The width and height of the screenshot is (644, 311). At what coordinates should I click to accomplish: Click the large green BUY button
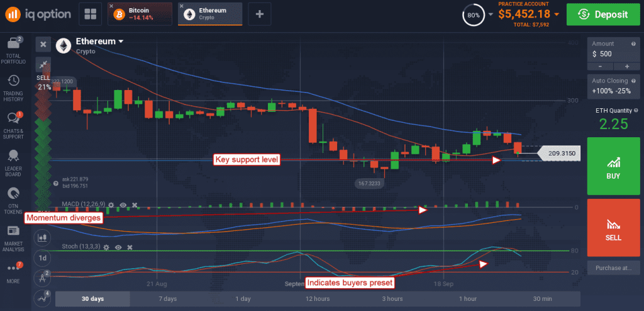pos(613,166)
